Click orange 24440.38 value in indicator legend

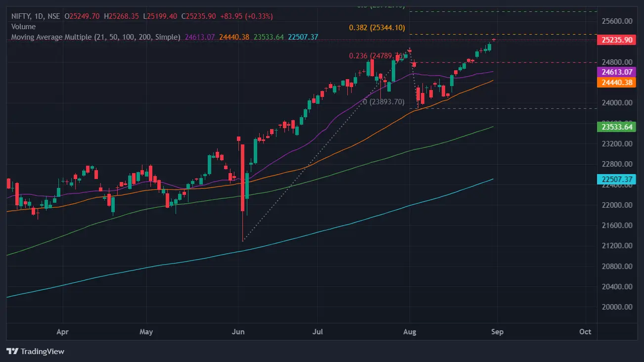click(234, 37)
